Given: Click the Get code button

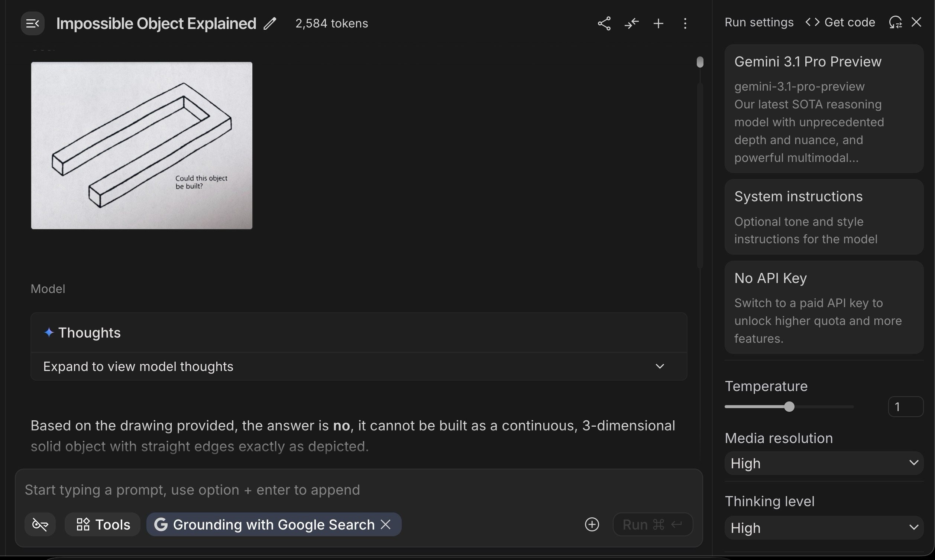Looking at the screenshot, I should [x=840, y=22].
